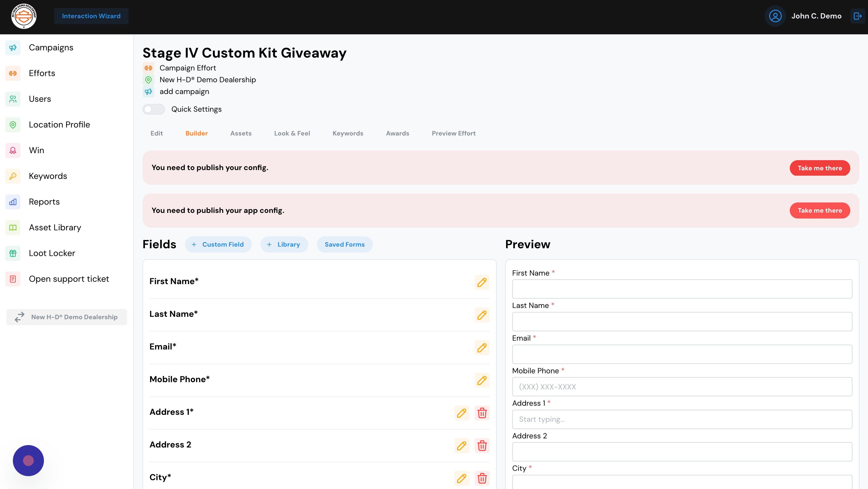Go to the Preview Effort tab
868x489 pixels.
454,133
